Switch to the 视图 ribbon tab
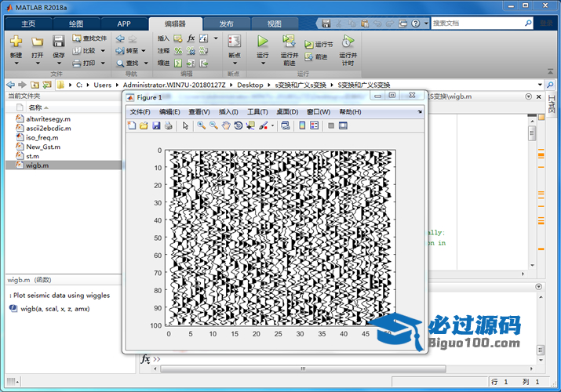 tap(275, 24)
